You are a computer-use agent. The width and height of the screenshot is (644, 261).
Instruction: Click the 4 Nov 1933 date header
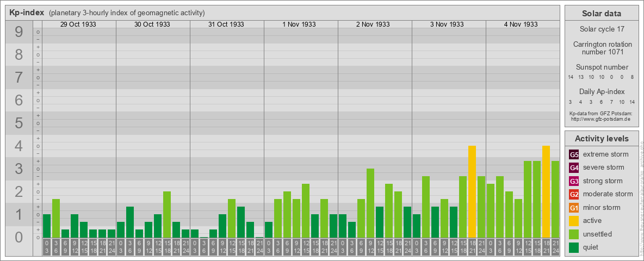[x=521, y=24]
